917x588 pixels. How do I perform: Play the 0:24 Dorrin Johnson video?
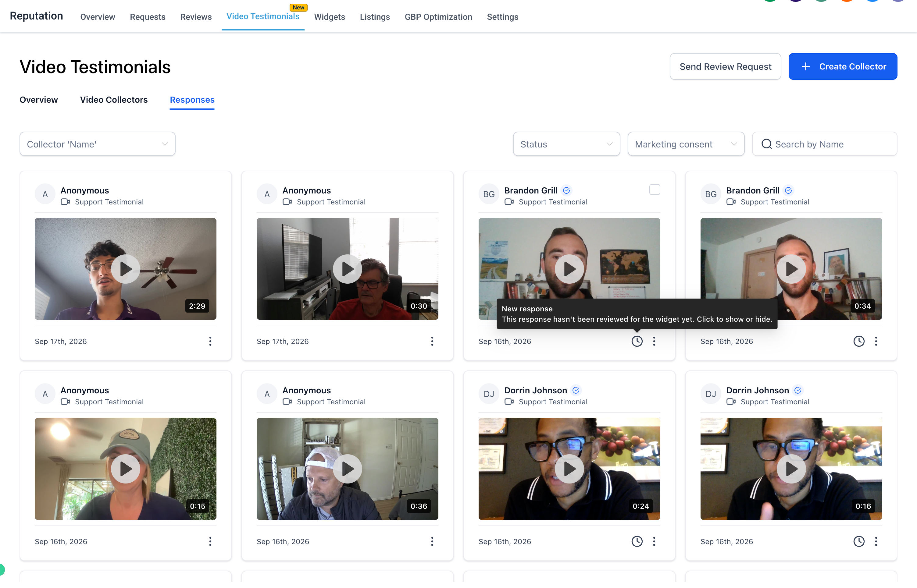(x=569, y=469)
